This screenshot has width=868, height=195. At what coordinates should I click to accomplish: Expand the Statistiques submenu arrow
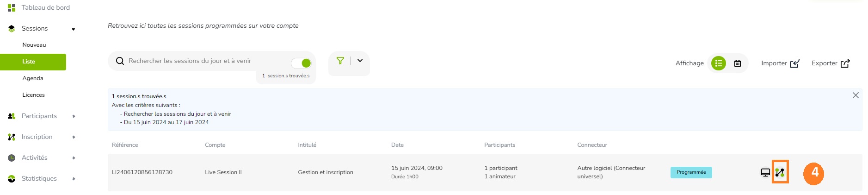click(74, 179)
